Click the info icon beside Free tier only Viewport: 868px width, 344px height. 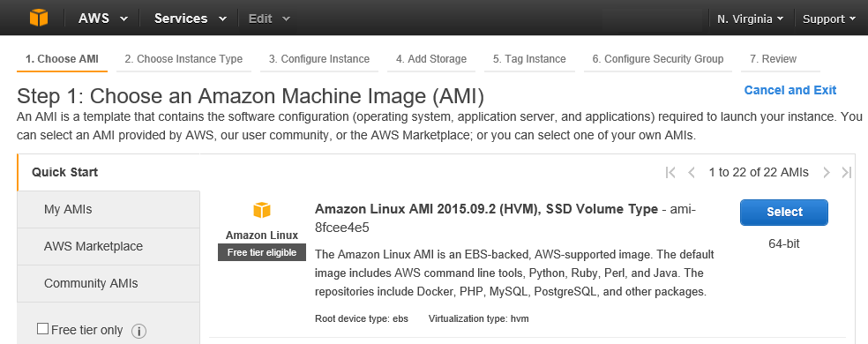pos(138,332)
